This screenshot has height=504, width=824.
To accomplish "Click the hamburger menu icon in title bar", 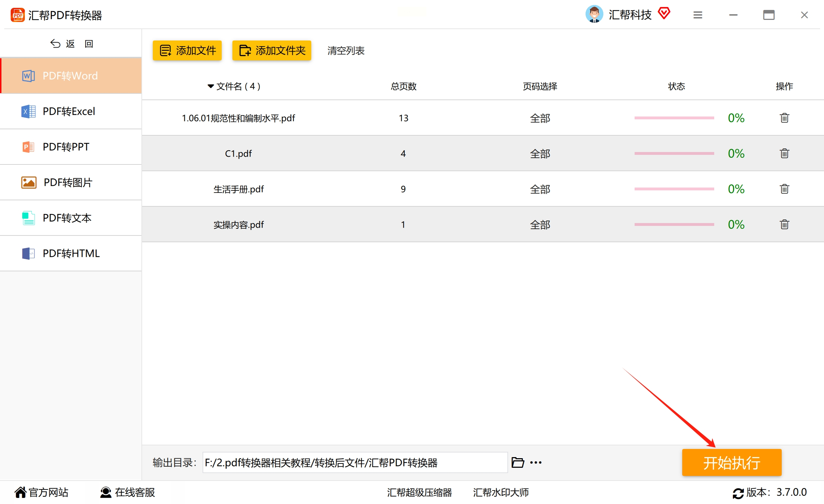I will pyautogui.click(x=698, y=15).
